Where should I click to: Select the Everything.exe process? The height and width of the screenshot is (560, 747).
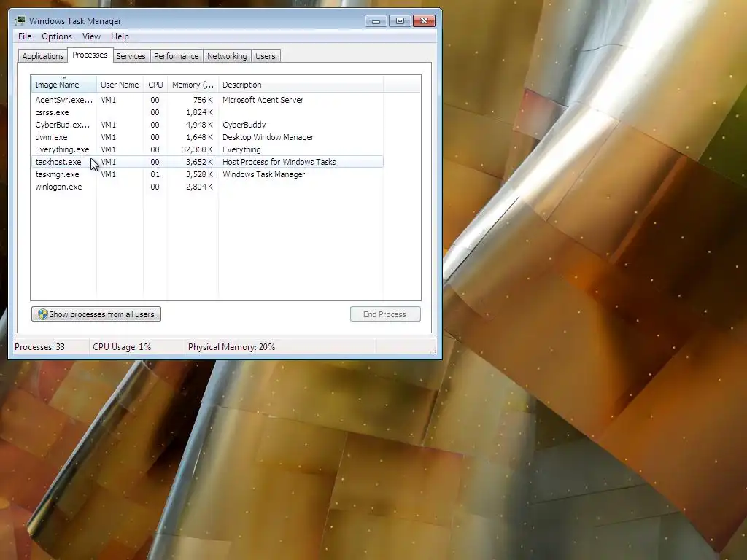tap(207, 149)
